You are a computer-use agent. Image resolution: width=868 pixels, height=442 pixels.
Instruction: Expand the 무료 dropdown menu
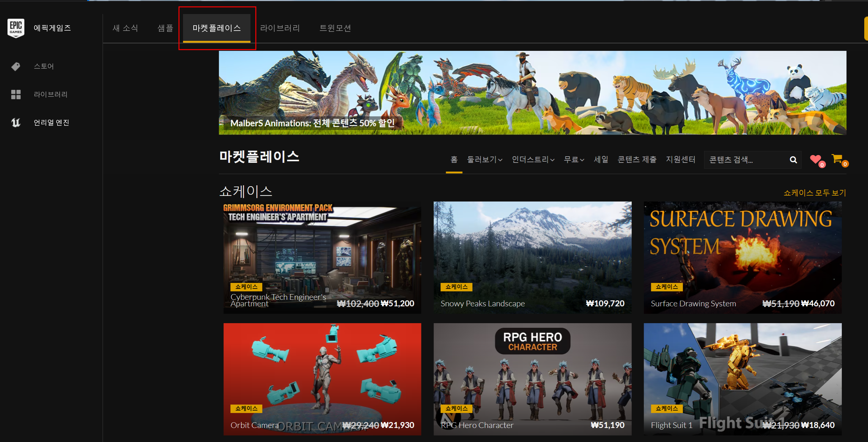pyautogui.click(x=573, y=160)
